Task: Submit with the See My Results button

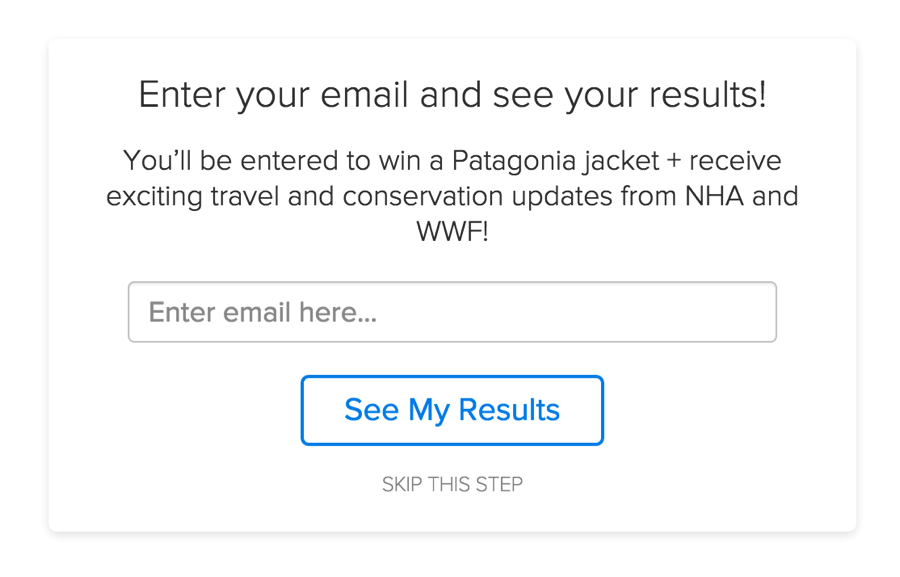Action: click(452, 410)
